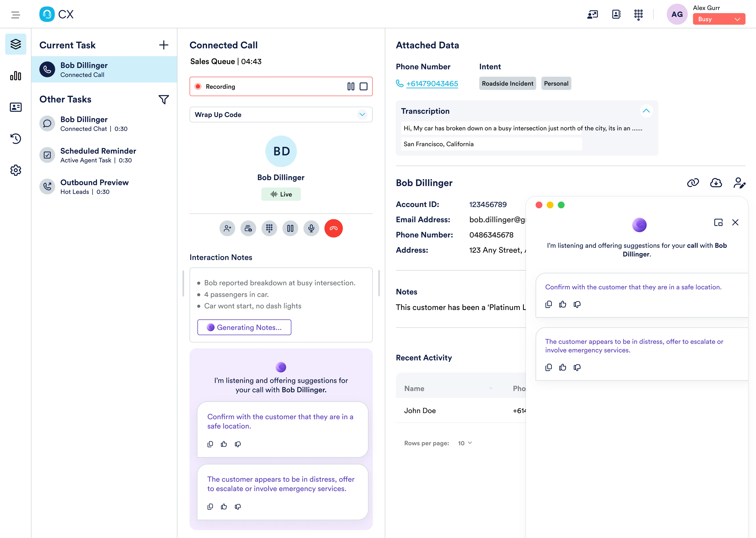Click the add participant icon
756x538 pixels.
click(227, 228)
